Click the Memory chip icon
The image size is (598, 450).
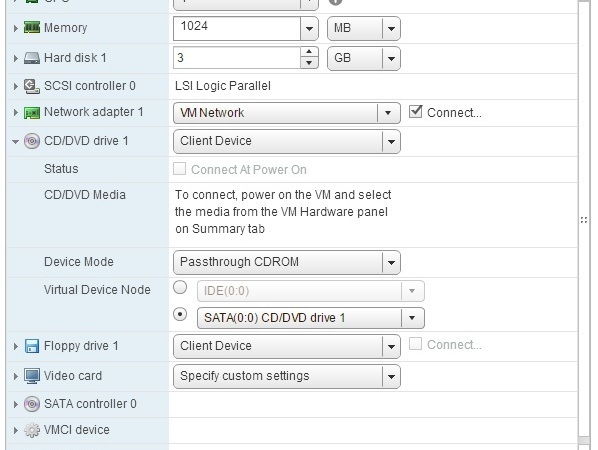pyautogui.click(x=32, y=27)
